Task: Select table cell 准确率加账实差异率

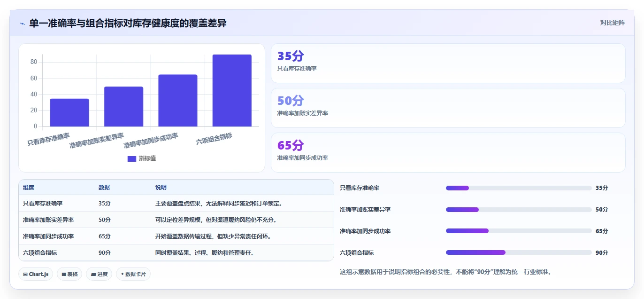Action: point(48,220)
